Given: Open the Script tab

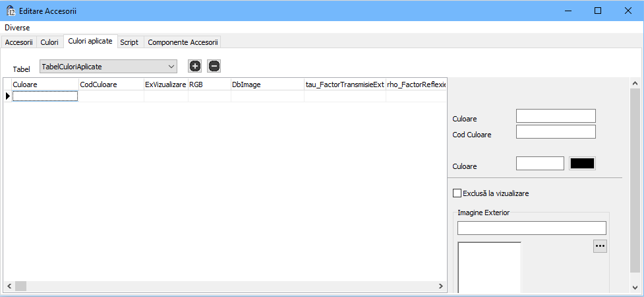Looking at the screenshot, I should pos(129,42).
